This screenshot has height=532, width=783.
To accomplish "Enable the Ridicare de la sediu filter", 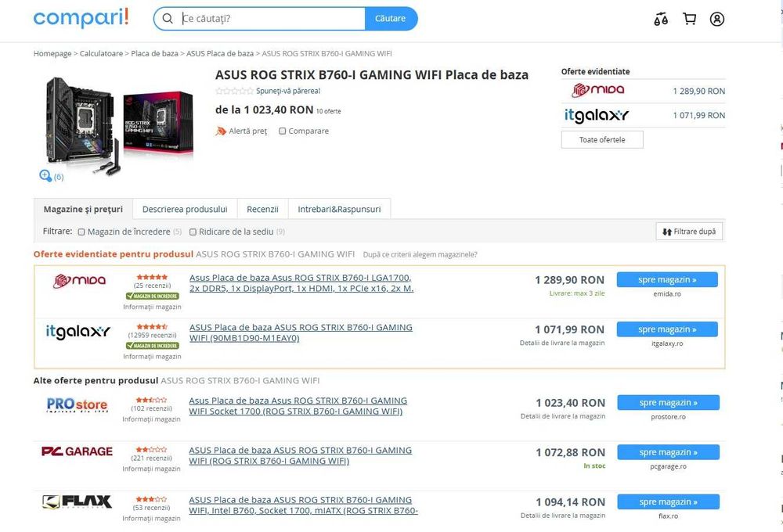I will [x=193, y=232].
